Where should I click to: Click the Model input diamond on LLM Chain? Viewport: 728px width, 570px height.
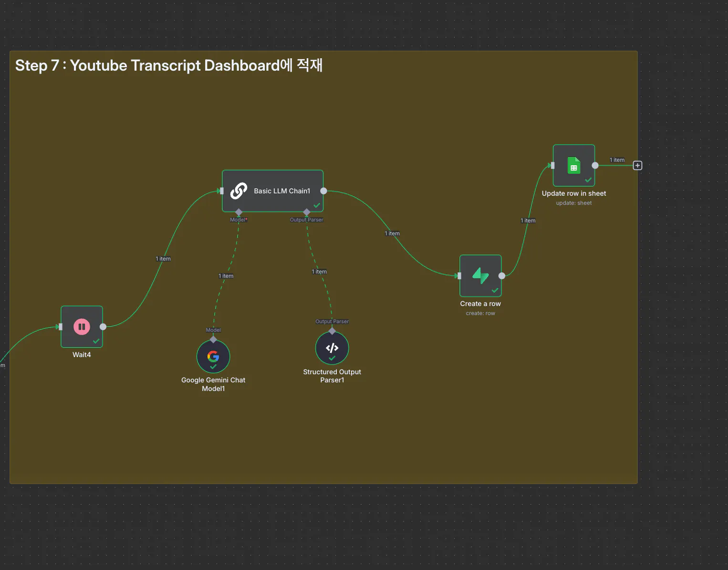click(x=239, y=212)
